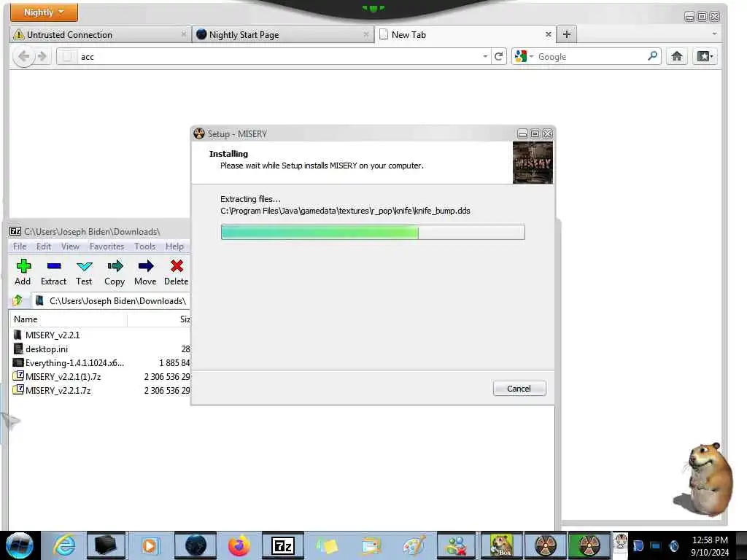Viewport: 747px width, 560px height.
Task: Open the list-all-tabs dropdown arrow
Action: tap(714, 34)
